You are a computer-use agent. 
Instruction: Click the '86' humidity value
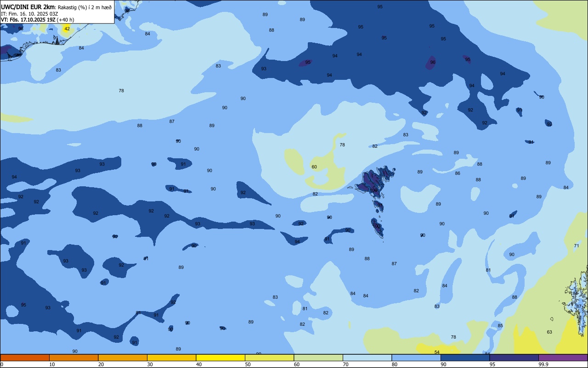click(458, 173)
